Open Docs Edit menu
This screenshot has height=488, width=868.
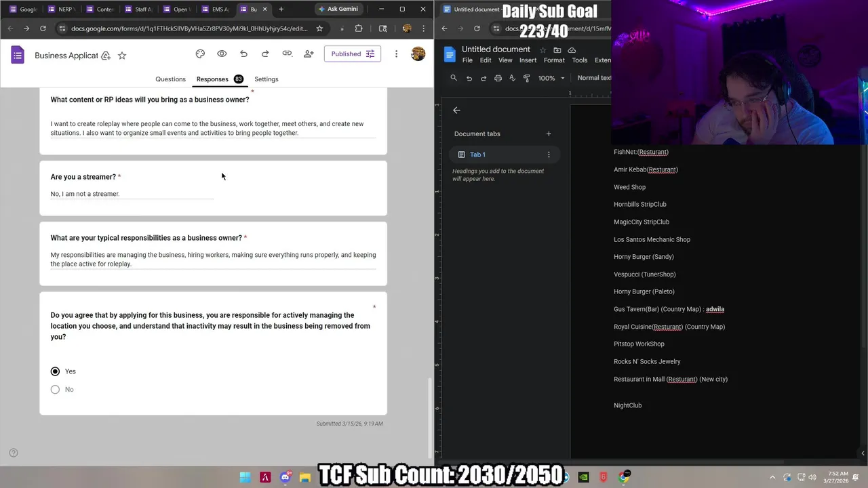486,60
